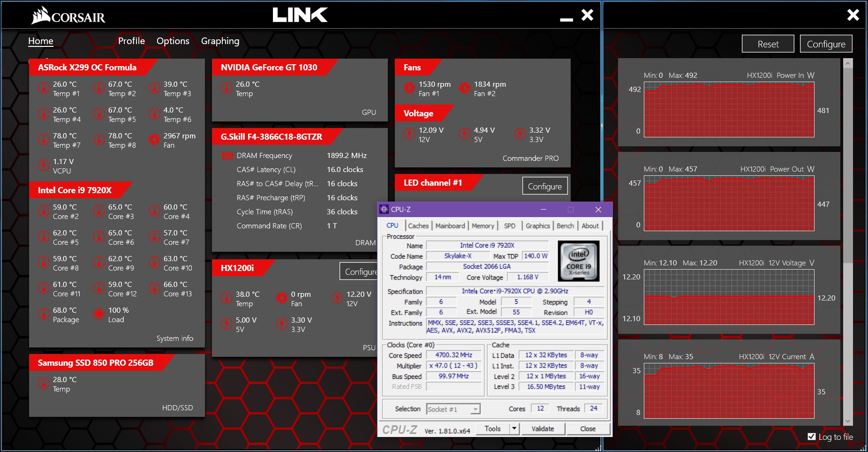Click the VCPU 1.17 V voltage icon
The height and width of the screenshot is (452, 868).
tap(44, 165)
